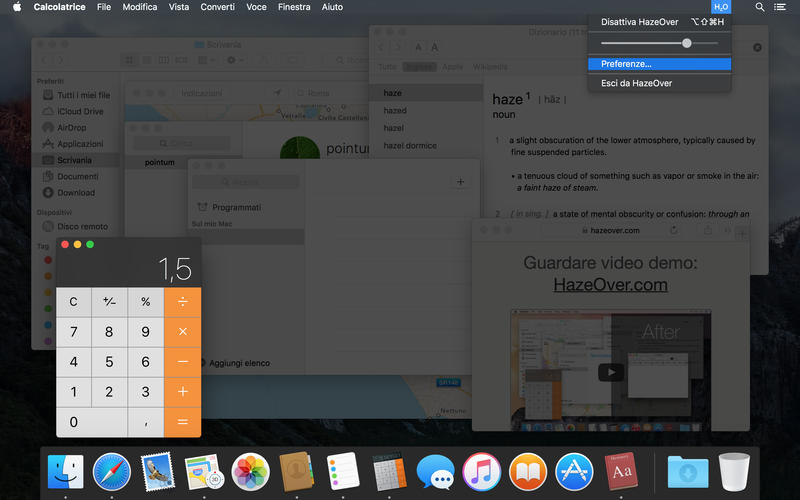
Task: Click the plus key in Calculator
Action: click(183, 391)
